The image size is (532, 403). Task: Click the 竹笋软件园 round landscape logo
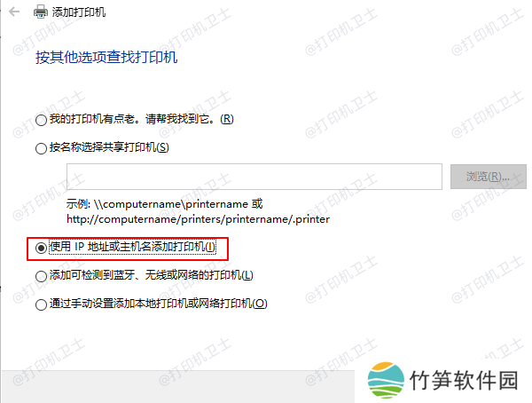coord(386,380)
